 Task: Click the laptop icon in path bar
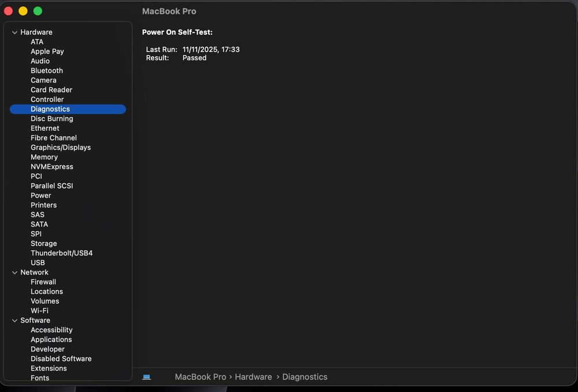tap(146, 377)
